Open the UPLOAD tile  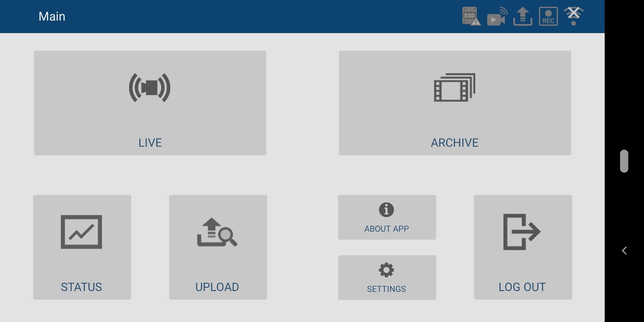coord(218,247)
